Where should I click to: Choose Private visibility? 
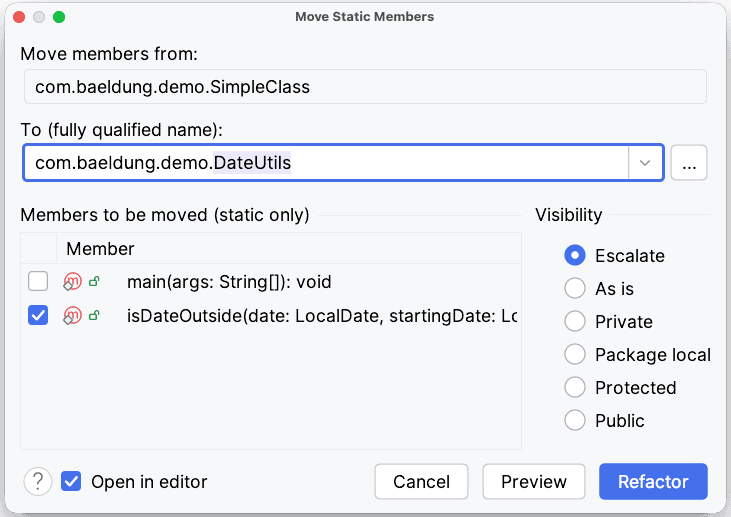pos(575,321)
